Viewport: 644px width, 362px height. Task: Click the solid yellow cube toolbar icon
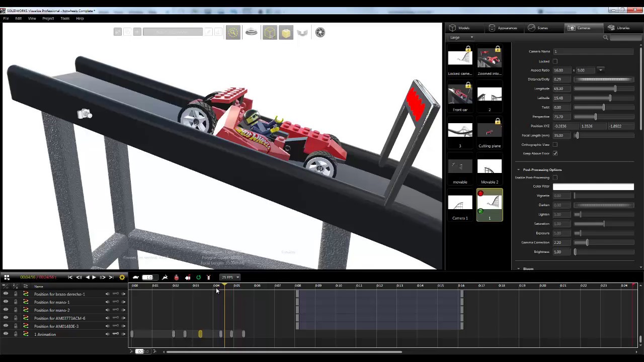point(286,33)
